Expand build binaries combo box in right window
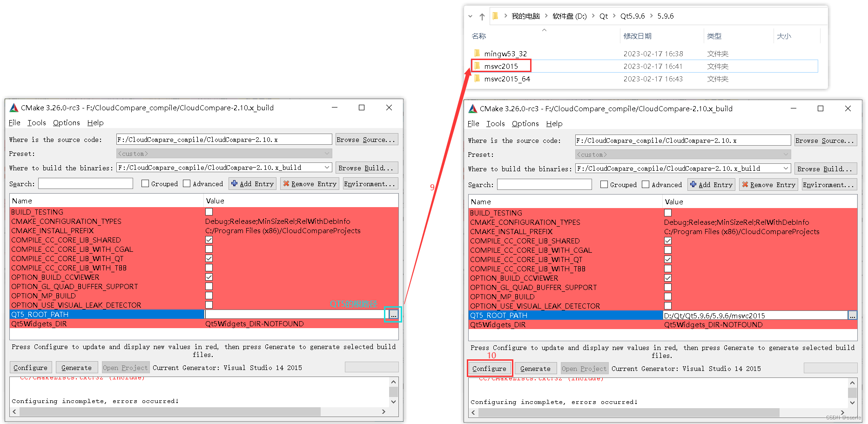Image resolution: width=868 pixels, height=424 pixels. pos(786,168)
